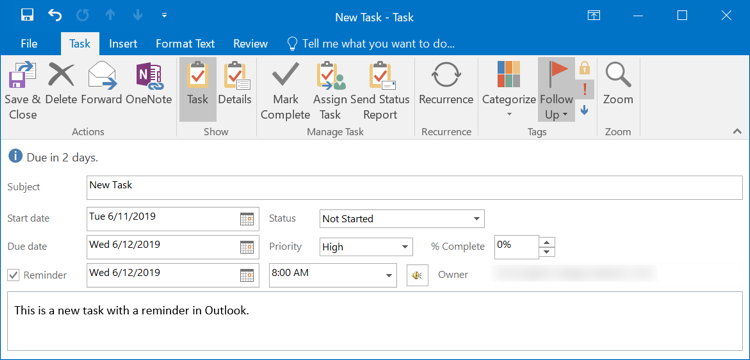Select the Task ribbon tab

coord(80,44)
